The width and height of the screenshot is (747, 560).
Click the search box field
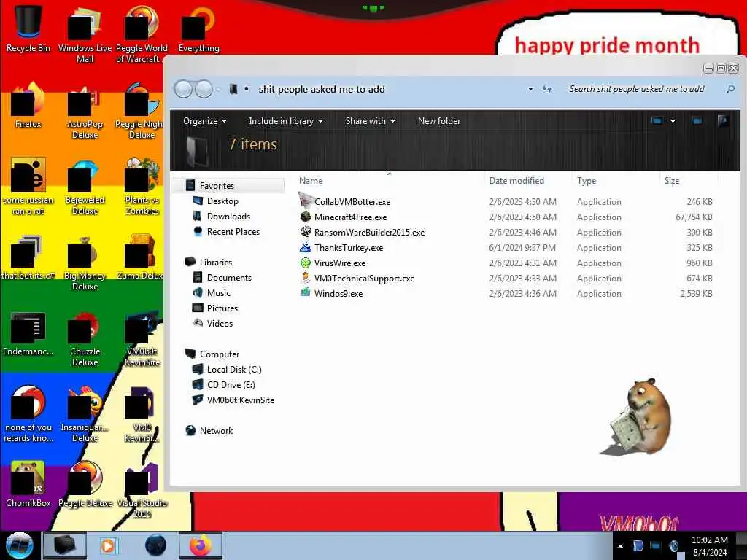636,89
